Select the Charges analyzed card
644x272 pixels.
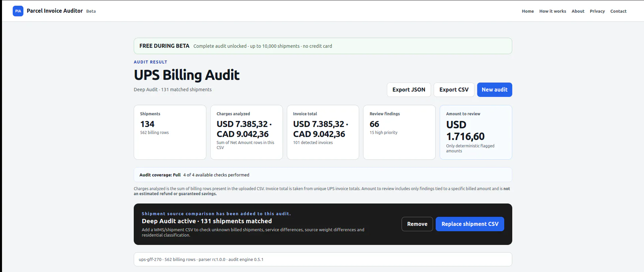tap(246, 132)
